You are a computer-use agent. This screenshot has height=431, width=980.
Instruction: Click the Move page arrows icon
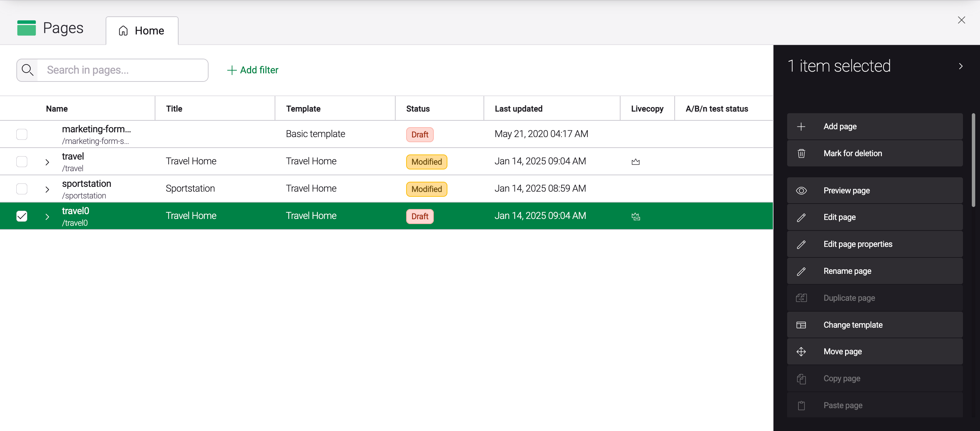coord(801,352)
